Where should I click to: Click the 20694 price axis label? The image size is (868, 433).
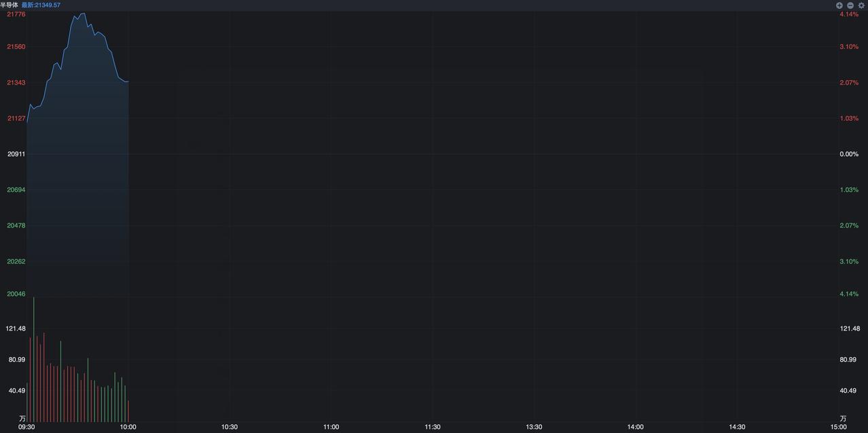pyautogui.click(x=16, y=190)
